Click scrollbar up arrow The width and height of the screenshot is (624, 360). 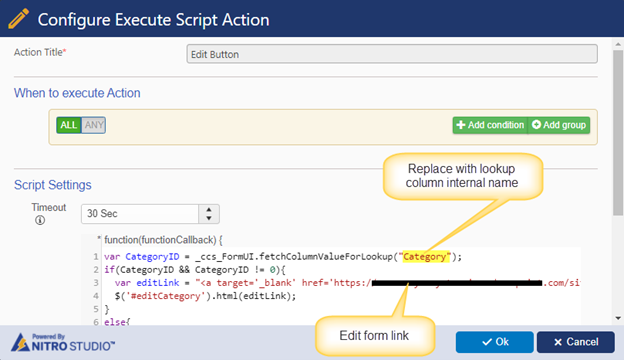(618, 44)
